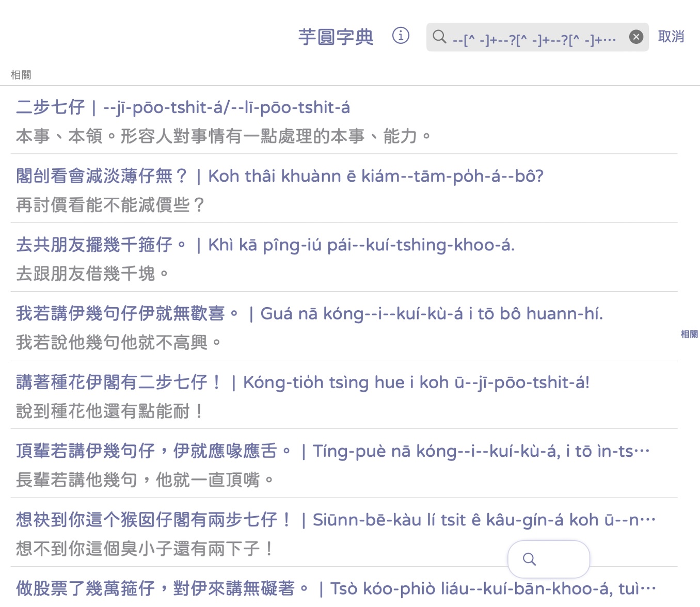Screen dimensions: 700x607
Task: Clear the search field with the X icon
Action: [x=636, y=37]
